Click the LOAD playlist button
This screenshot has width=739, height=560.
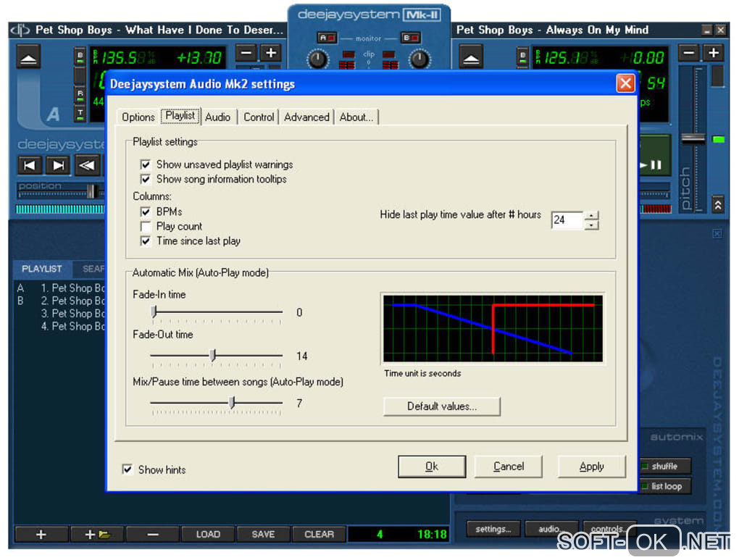[208, 534]
